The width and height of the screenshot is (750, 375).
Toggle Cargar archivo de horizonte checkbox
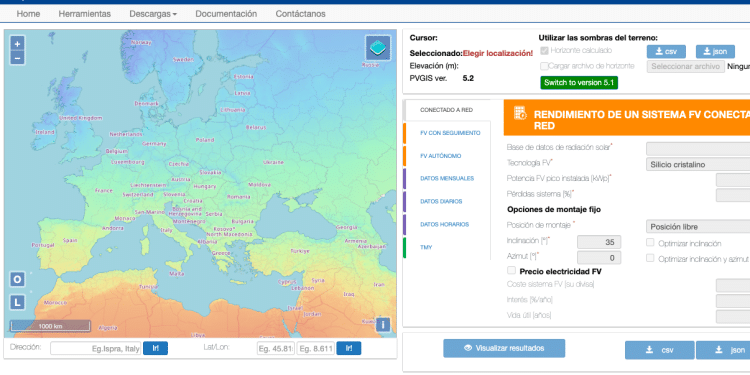(x=544, y=66)
